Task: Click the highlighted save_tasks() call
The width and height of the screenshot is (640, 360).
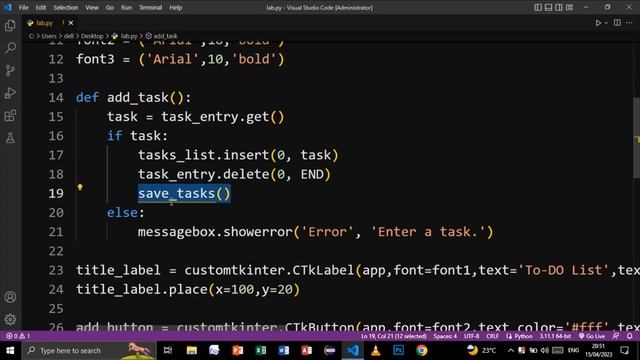Action: pyautogui.click(x=184, y=193)
